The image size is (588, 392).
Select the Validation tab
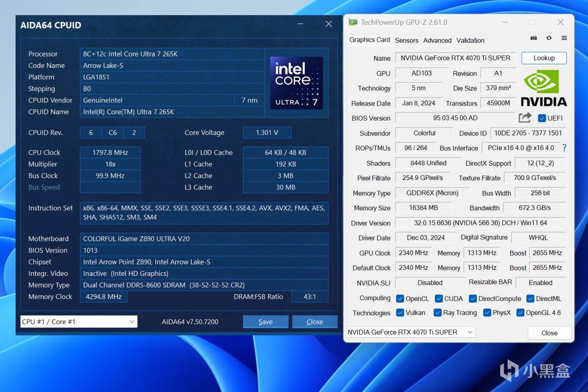[x=470, y=40]
